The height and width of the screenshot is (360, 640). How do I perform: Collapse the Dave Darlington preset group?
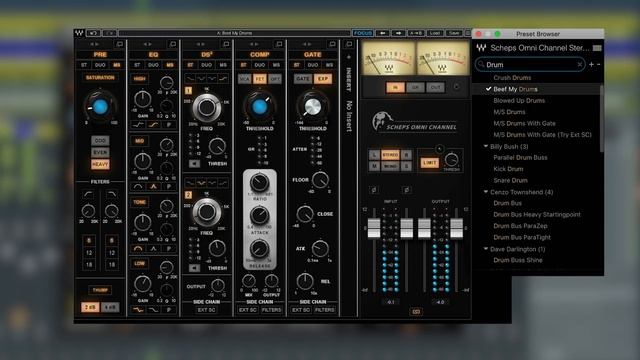(x=486, y=249)
